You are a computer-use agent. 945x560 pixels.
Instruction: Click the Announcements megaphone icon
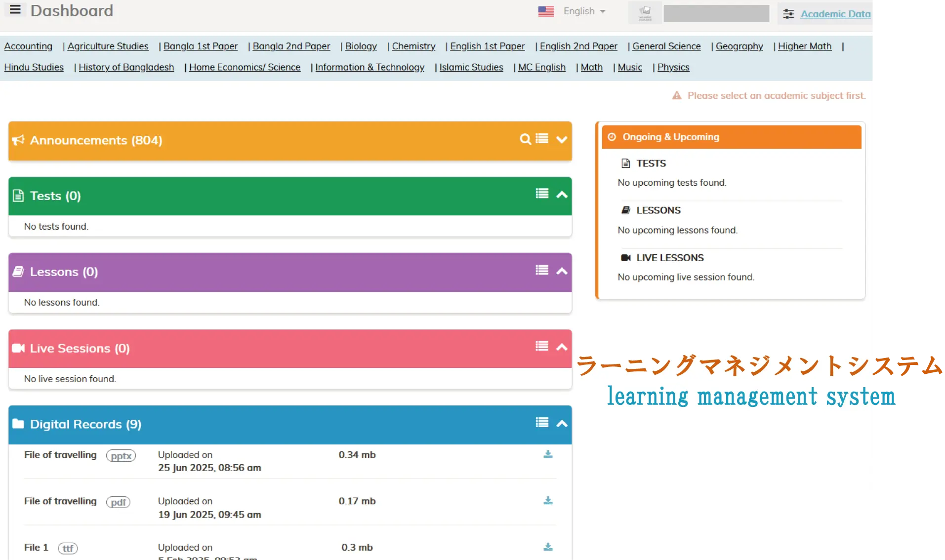[18, 140]
